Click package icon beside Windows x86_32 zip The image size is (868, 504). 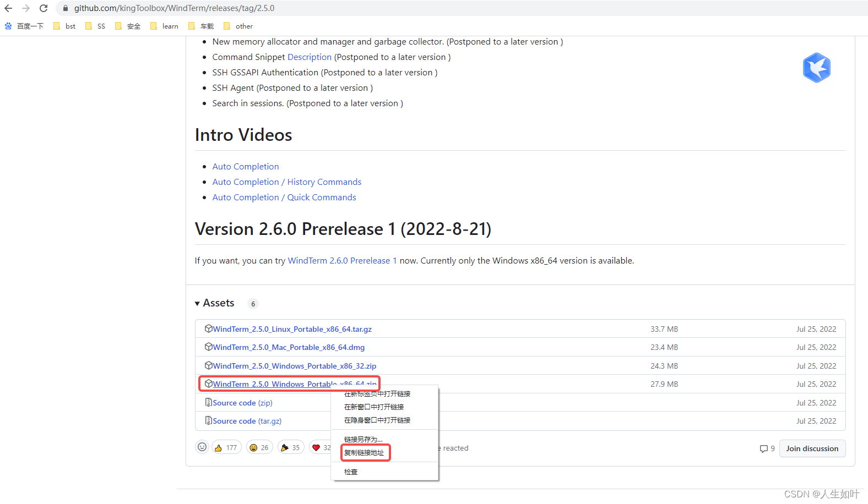(x=209, y=365)
